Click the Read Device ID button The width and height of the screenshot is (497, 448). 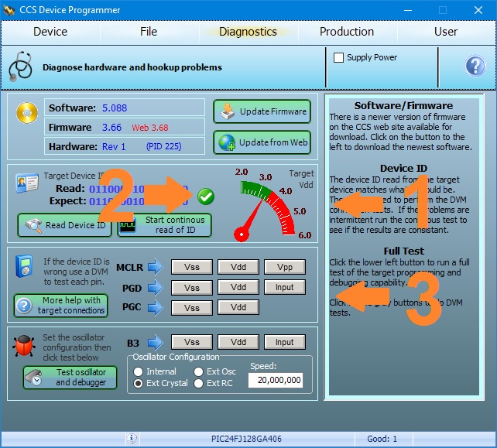[x=65, y=225]
